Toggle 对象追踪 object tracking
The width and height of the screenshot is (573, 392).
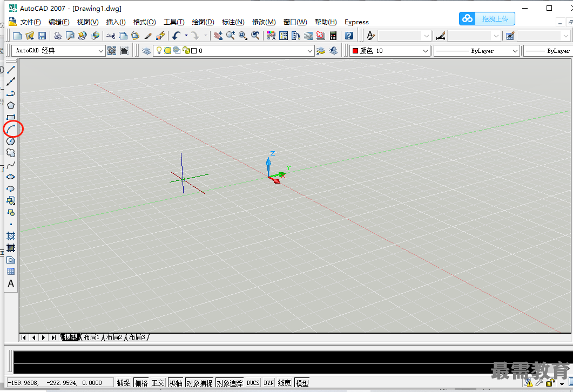[x=230, y=383]
